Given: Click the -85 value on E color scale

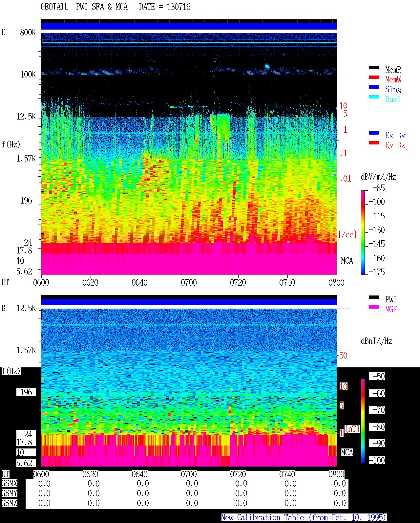Looking at the screenshot, I should click(379, 188).
